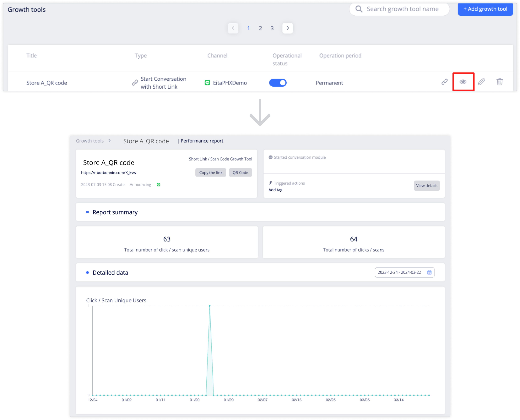Toggle off Store A_QR code operational status

(x=278, y=83)
